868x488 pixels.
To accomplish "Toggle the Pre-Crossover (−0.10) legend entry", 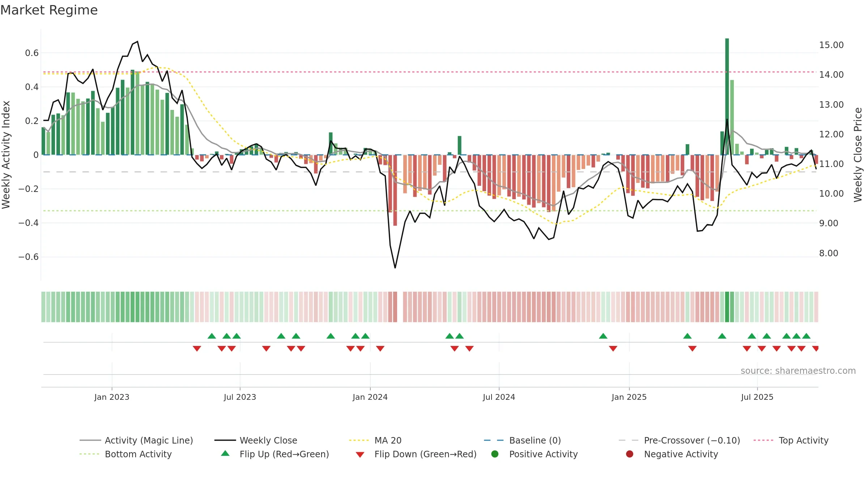I will click(679, 440).
